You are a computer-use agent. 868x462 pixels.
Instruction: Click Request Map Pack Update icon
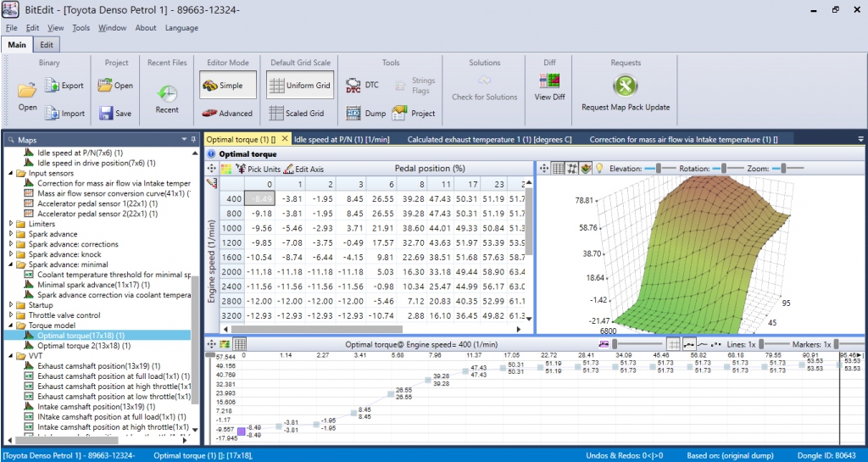click(x=626, y=86)
